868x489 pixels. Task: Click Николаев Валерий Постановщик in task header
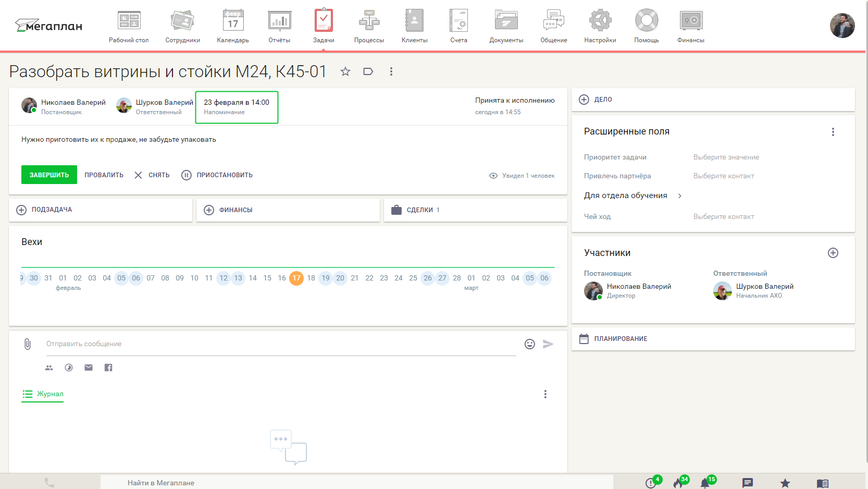pos(64,106)
